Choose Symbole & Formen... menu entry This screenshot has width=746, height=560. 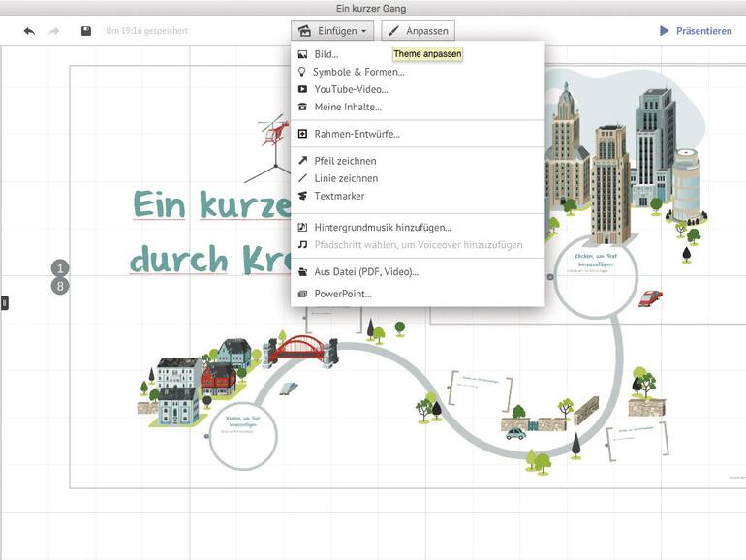(x=418, y=72)
